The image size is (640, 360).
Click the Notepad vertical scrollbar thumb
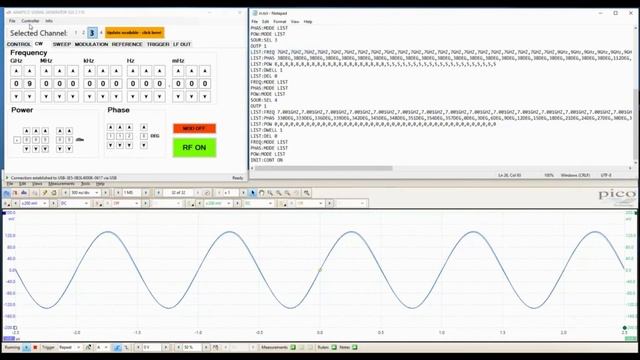point(636,124)
